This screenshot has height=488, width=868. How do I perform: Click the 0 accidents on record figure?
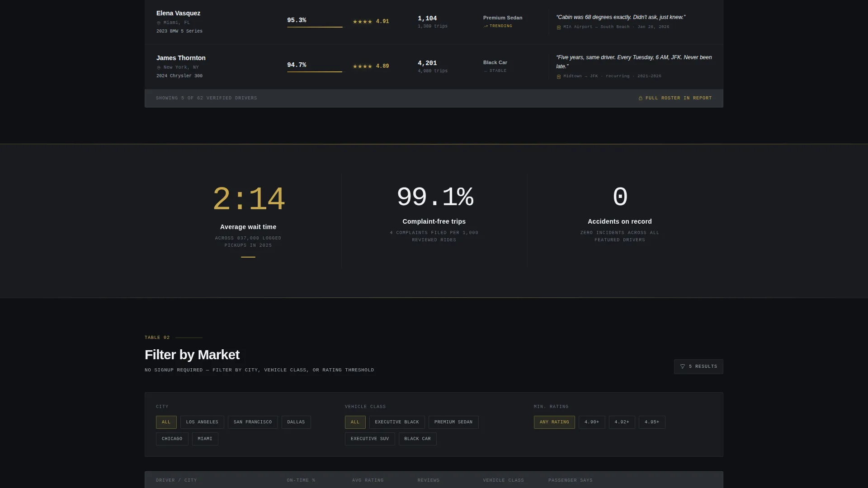620,197
